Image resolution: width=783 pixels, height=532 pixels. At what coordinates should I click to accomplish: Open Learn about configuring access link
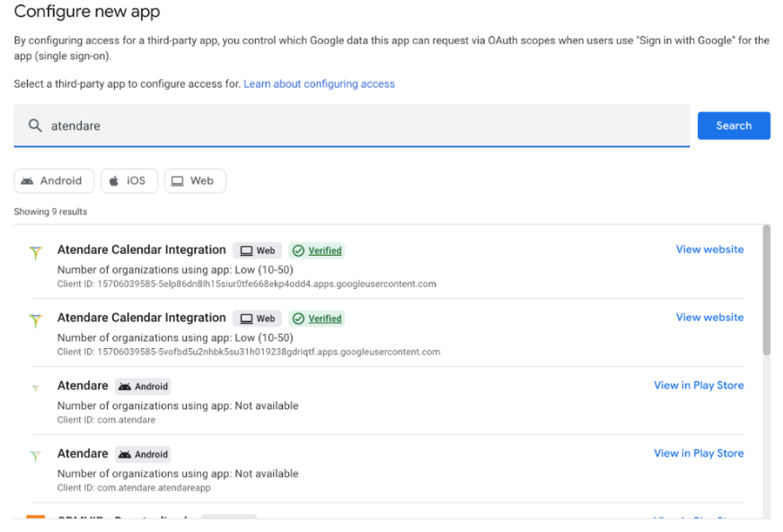(319, 83)
